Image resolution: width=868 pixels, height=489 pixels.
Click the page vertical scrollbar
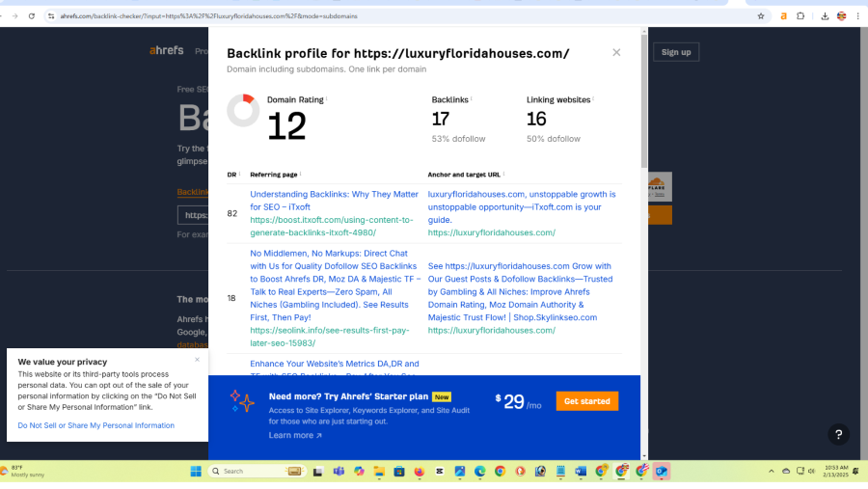point(864,244)
